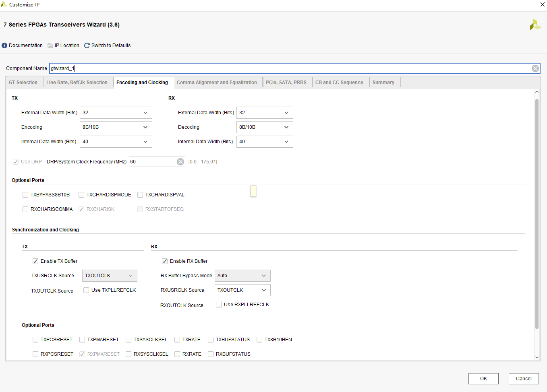Open RX Internal Data Width dropdown
Image resolution: width=547 pixels, height=392 pixels.
(x=265, y=142)
